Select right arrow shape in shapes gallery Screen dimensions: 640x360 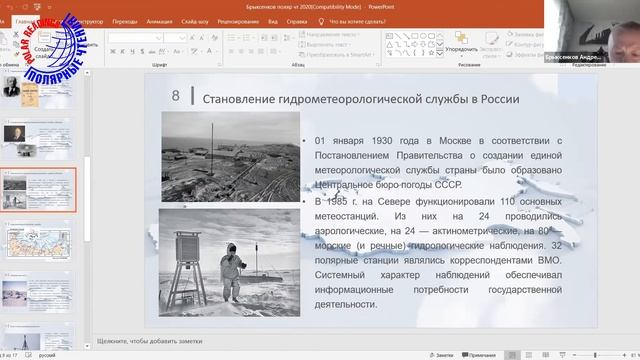tap(415, 44)
